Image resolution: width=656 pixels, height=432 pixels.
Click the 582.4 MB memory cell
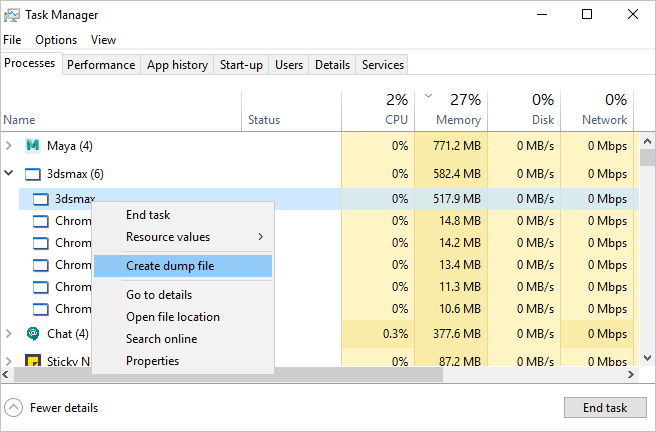pos(451,174)
